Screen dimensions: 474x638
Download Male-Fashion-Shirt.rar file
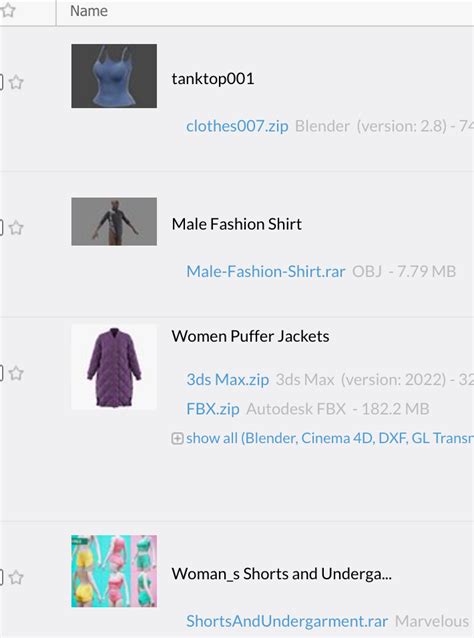coord(266,271)
